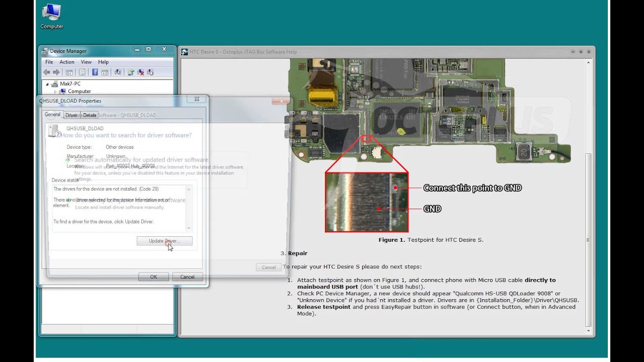Switch to the Details tab
Viewport: 644px width, 362px height.
90,115
